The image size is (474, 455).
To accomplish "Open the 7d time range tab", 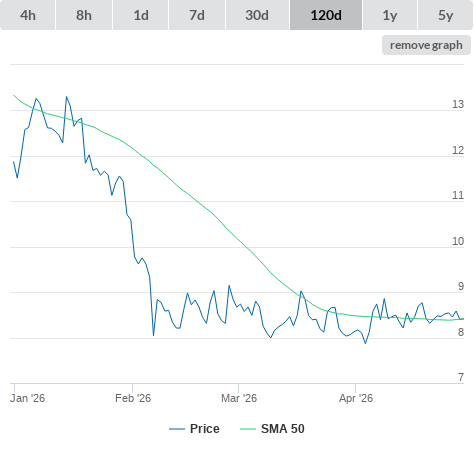I will tap(197, 15).
